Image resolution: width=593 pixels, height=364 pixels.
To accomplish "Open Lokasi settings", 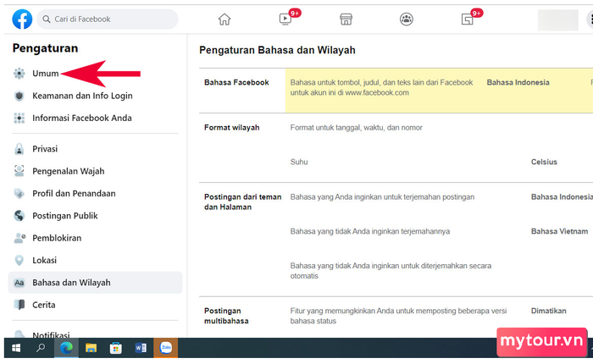I will [x=44, y=261].
